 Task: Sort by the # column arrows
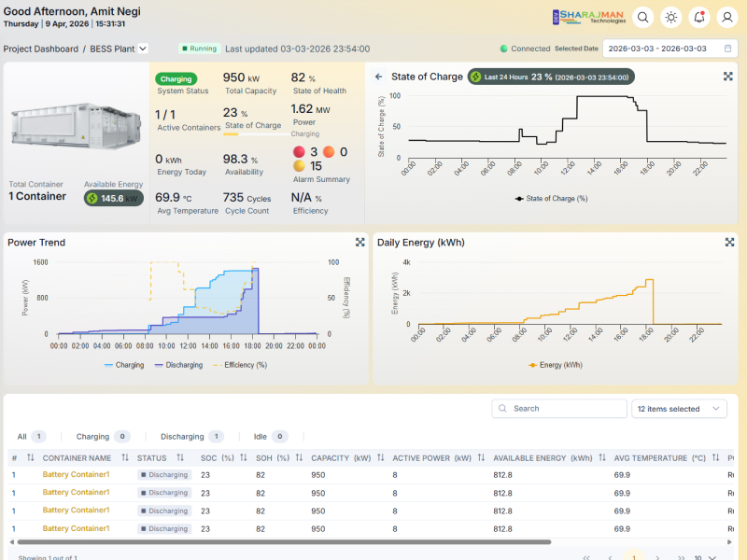coord(31,457)
